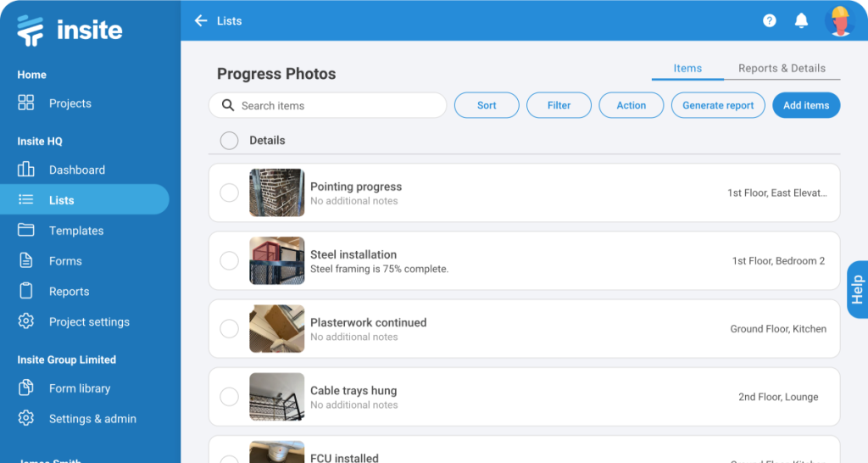Screen dimensions: 868x463
Task: Click Generate report button
Action: 718,105
